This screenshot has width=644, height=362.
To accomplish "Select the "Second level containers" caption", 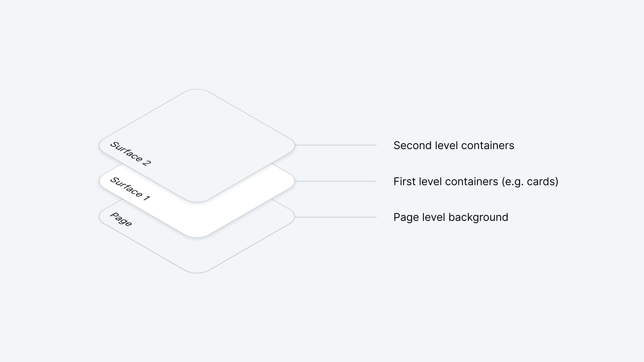I will 454,145.
